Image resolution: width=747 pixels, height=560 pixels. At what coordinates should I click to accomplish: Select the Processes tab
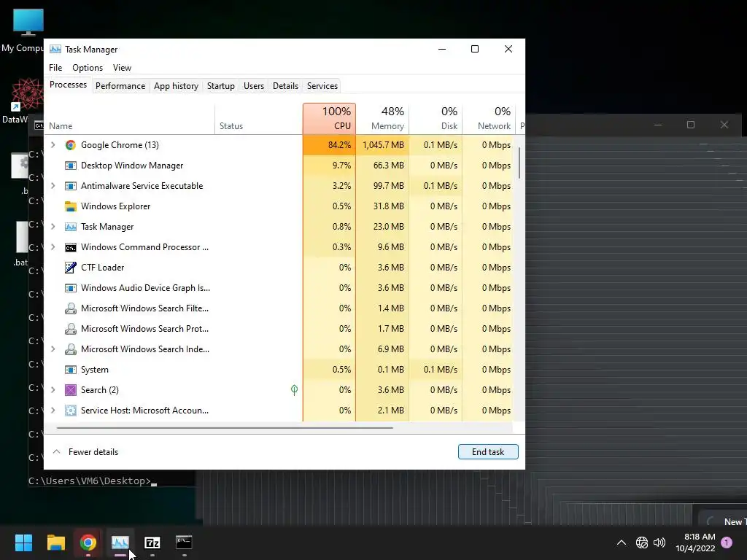pyautogui.click(x=68, y=85)
